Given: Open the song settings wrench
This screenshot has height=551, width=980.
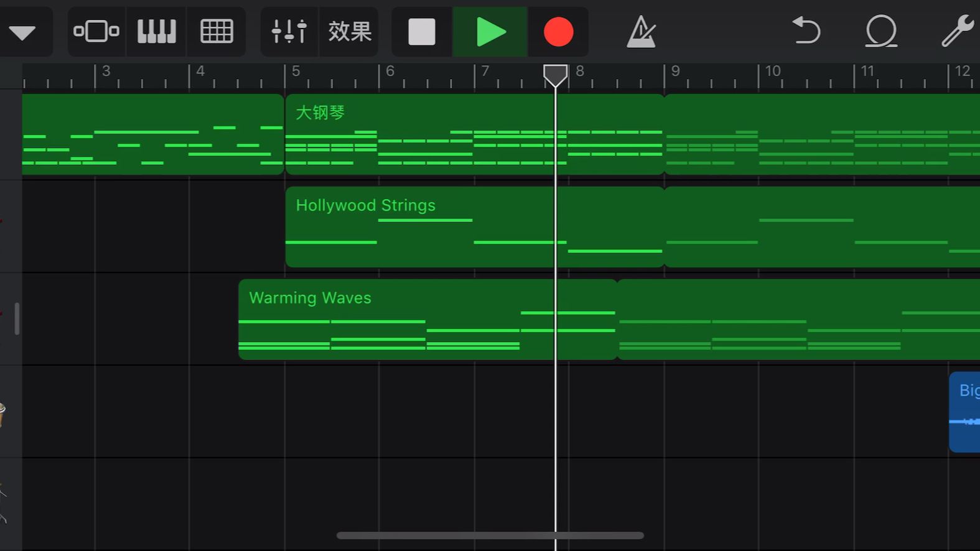Looking at the screenshot, I should pos(958,31).
